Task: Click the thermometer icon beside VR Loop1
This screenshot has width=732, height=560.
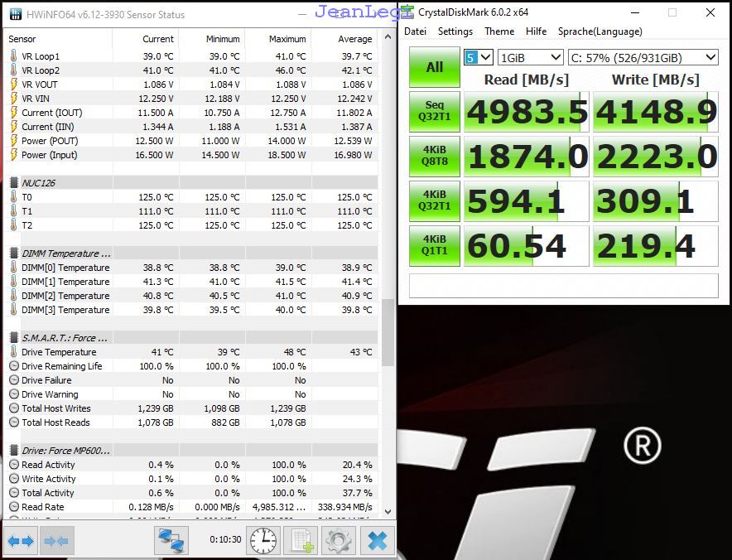Action: [x=13, y=56]
